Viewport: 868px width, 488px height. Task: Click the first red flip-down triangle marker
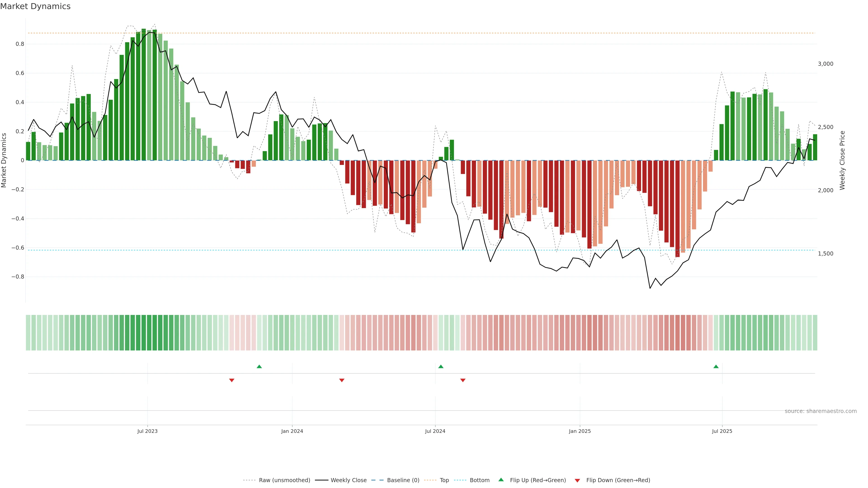point(231,380)
